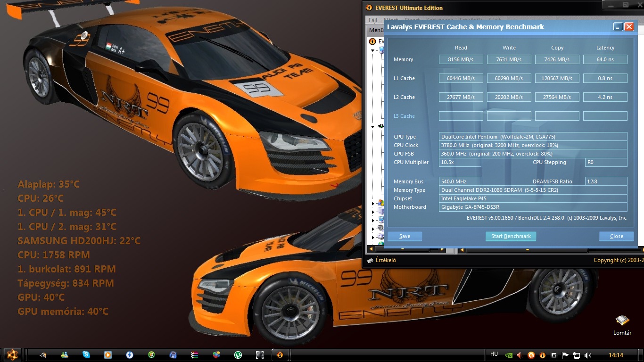Viewport: 644px width, 362px height.
Task: Open the network tray icon
Action: point(576,355)
